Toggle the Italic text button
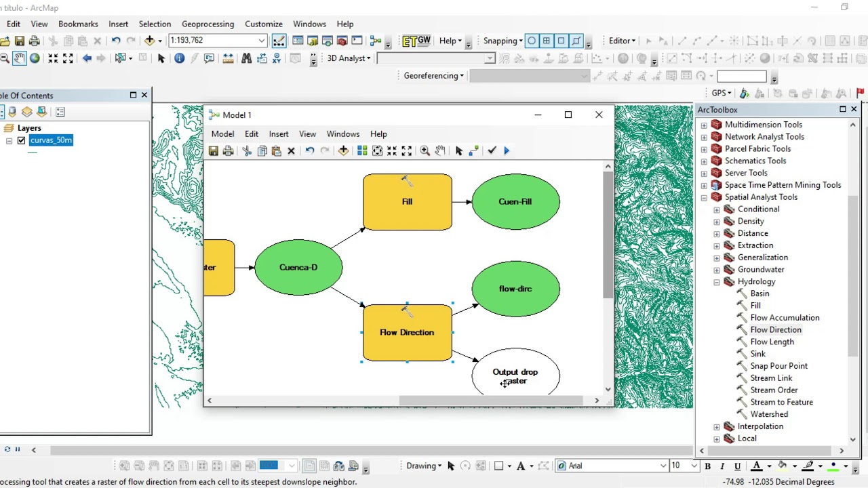 722,466
